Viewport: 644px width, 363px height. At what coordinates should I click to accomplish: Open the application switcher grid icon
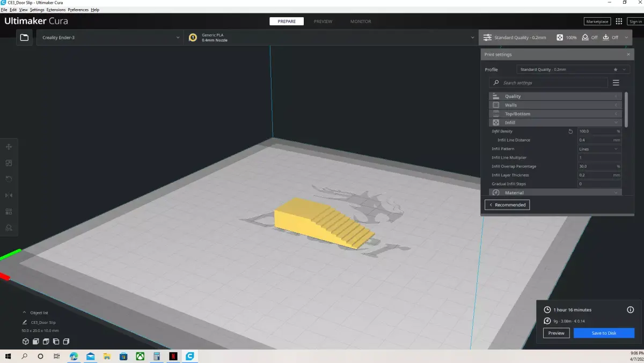(x=619, y=21)
